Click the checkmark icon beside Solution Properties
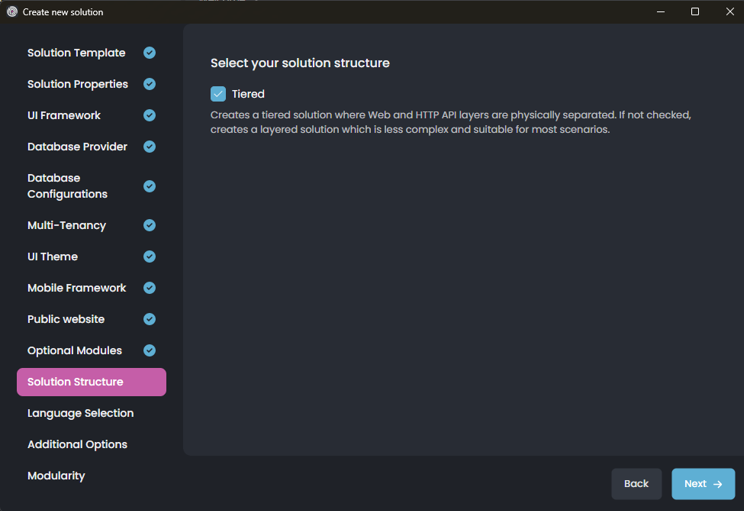The image size is (744, 511). (149, 84)
